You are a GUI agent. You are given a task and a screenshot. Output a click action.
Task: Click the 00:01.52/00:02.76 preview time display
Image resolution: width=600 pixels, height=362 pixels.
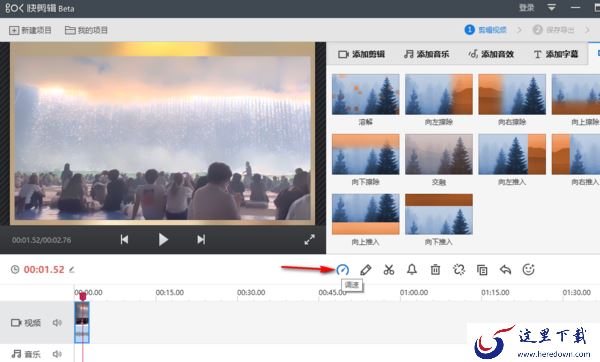tap(41, 240)
